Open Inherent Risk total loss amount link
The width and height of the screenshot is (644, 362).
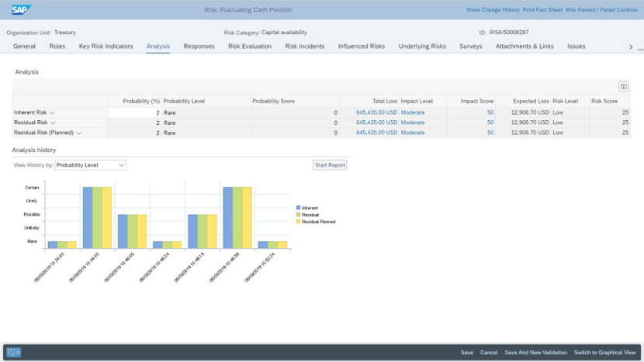pos(376,112)
